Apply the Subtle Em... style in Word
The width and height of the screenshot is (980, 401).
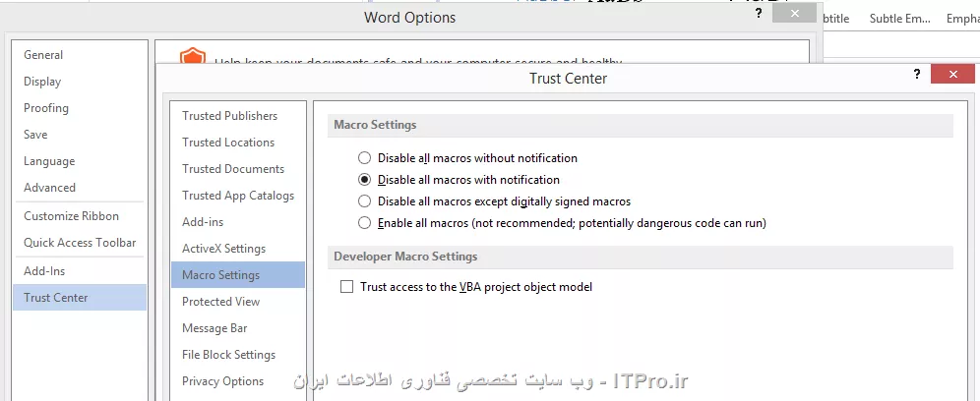point(899,19)
